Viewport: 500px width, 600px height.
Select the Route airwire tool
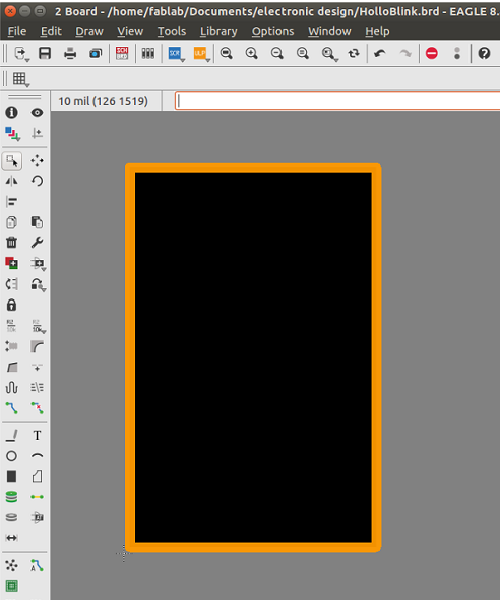coord(11,408)
